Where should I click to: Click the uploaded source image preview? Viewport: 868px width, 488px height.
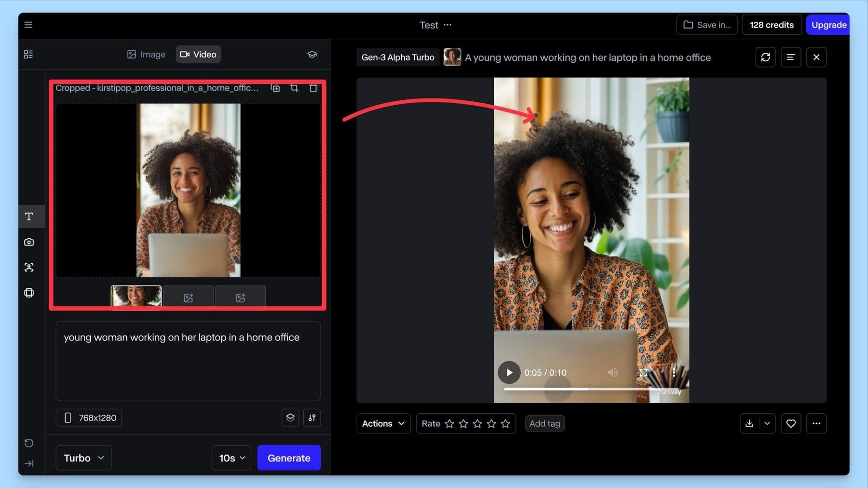point(188,190)
